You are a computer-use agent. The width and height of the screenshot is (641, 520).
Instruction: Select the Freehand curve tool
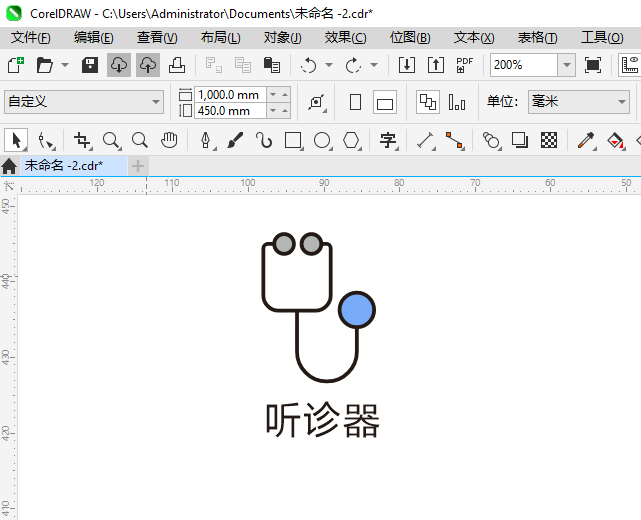click(264, 140)
